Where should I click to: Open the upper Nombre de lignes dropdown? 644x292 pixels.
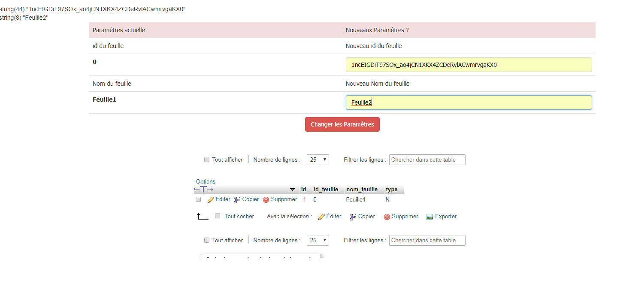318,160
